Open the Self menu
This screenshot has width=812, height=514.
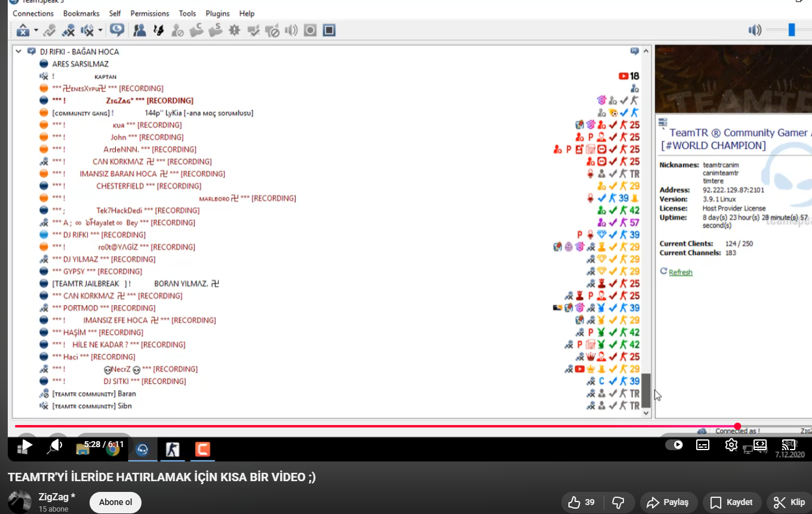(115, 13)
